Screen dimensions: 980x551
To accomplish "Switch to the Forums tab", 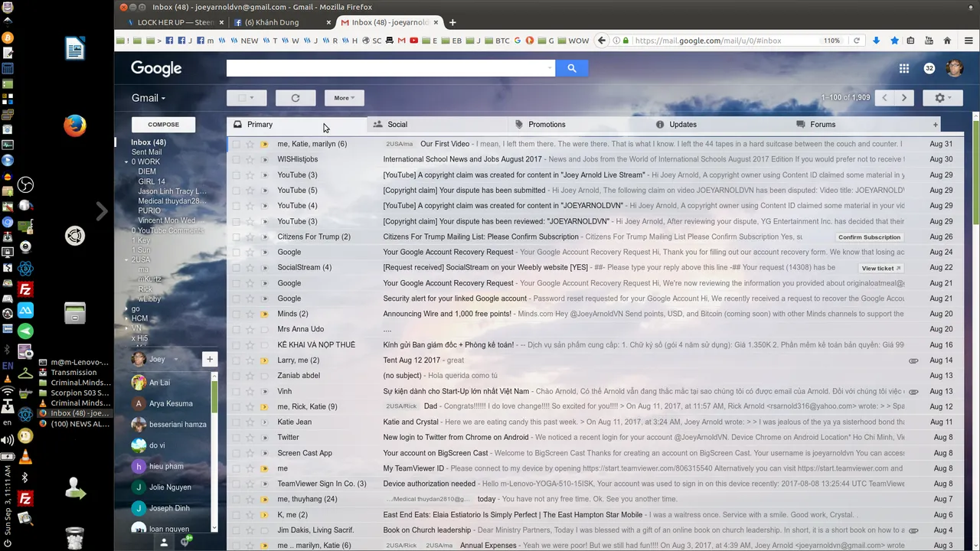I will pyautogui.click(x=861, y=124).
